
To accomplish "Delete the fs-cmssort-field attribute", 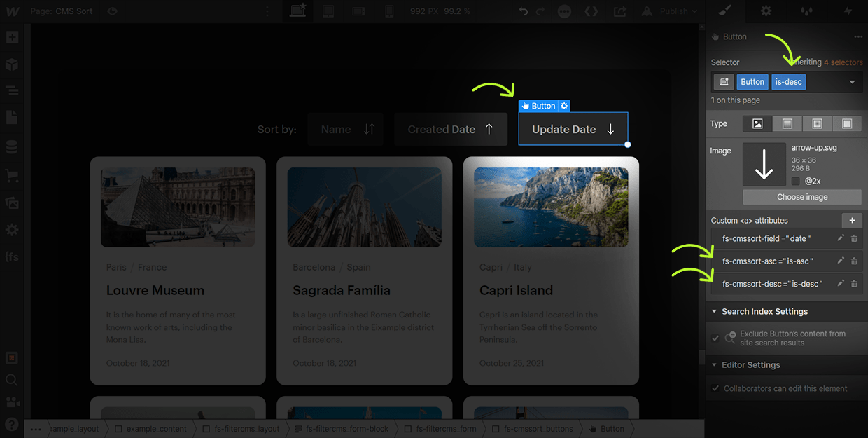I will tap(854, 238).
